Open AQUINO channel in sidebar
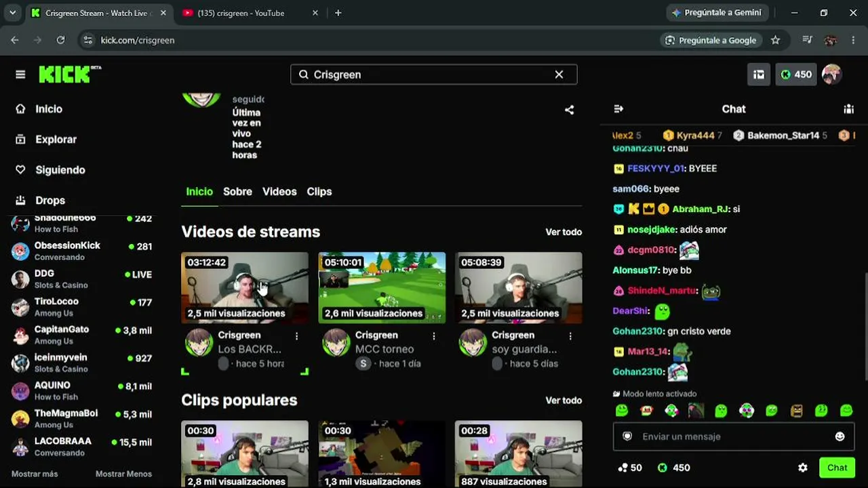 click(81, 390)
